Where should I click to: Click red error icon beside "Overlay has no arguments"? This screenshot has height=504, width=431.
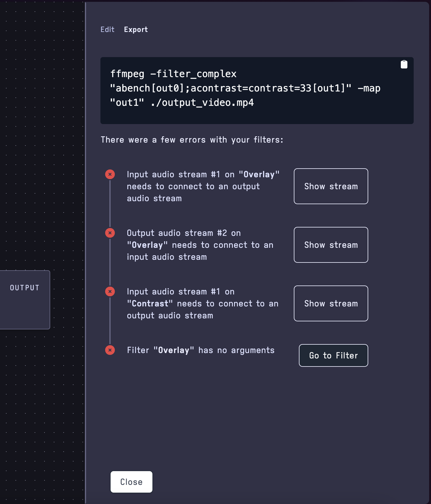click(110, 350)
